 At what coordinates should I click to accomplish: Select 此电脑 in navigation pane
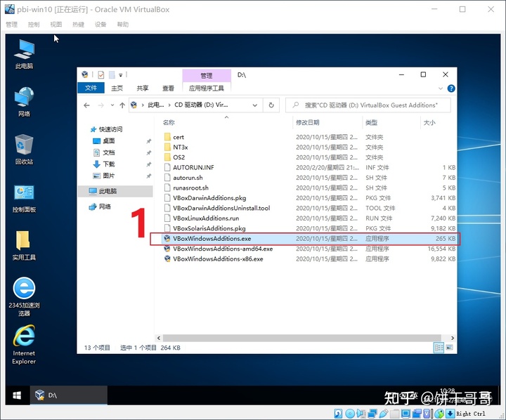click(115, 191)
